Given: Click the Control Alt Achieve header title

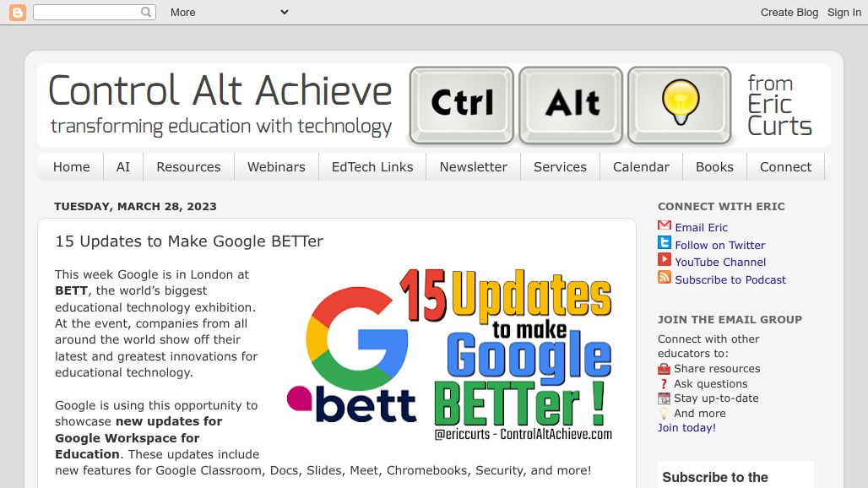Looking at the screenshot, I should [x=220, y=90].
